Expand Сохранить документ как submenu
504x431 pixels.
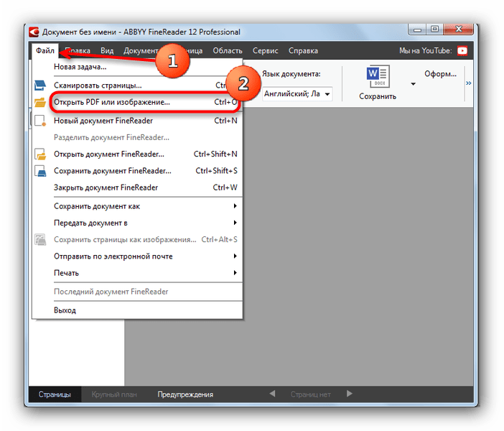[235, 206]
